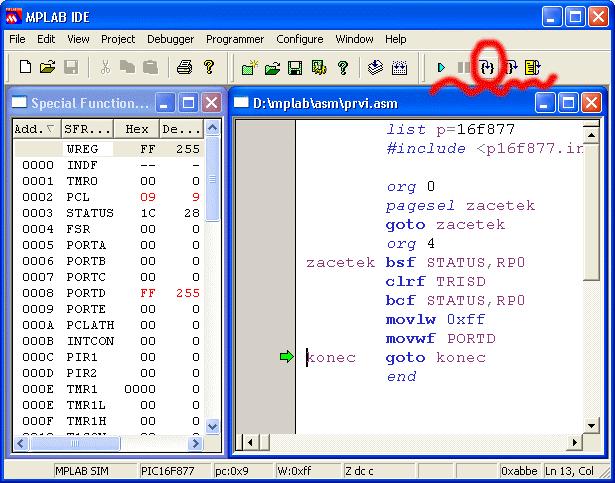Click the STATUS register name
615x483 pixels.
(x=90, y=213)
